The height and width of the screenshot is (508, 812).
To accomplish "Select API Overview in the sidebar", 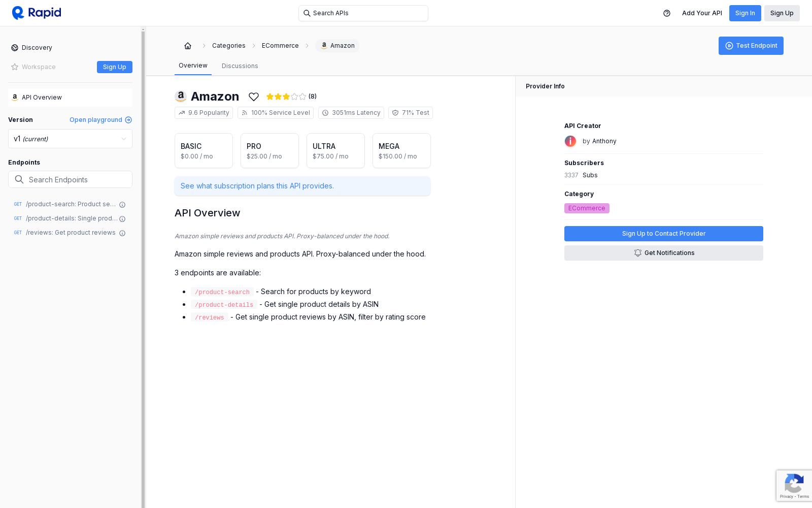I will 70,98.
